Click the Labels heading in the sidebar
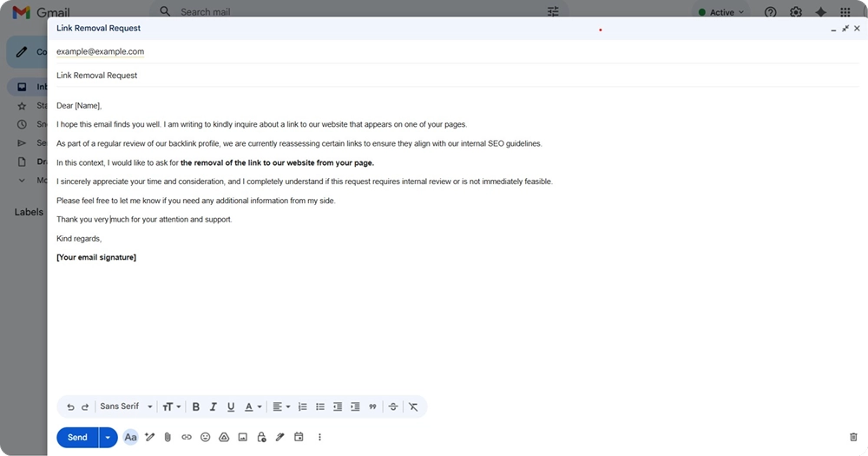 29,212
